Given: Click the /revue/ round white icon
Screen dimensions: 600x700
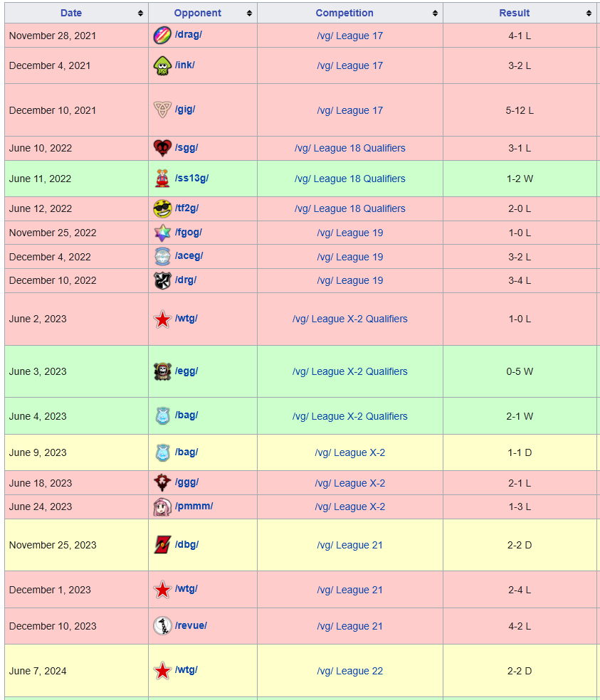Looking at the screenshot, I should pyautogui.click(x=162, y=626).
